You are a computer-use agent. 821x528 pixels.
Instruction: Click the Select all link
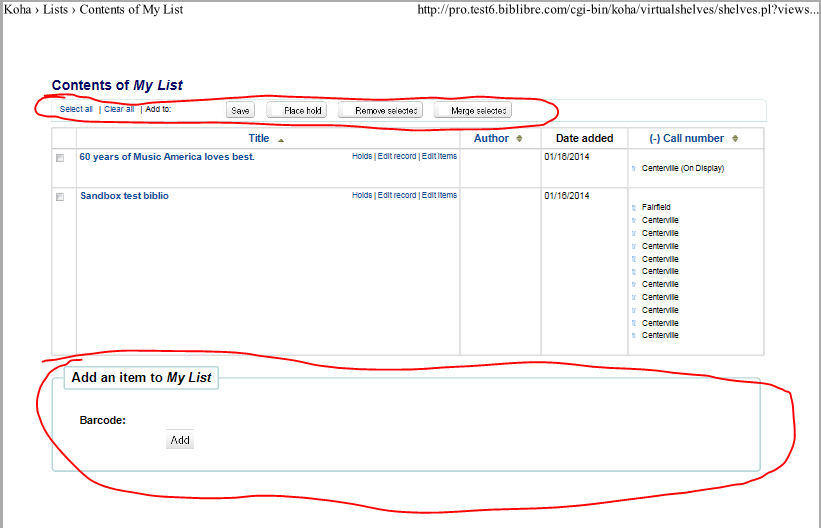point(76,109)
